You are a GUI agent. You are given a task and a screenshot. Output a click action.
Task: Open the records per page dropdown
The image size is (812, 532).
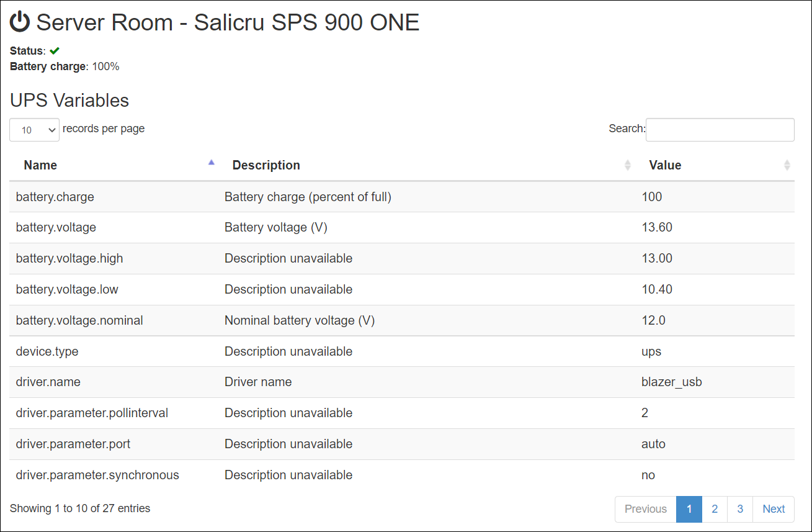[x=35, y=130]
